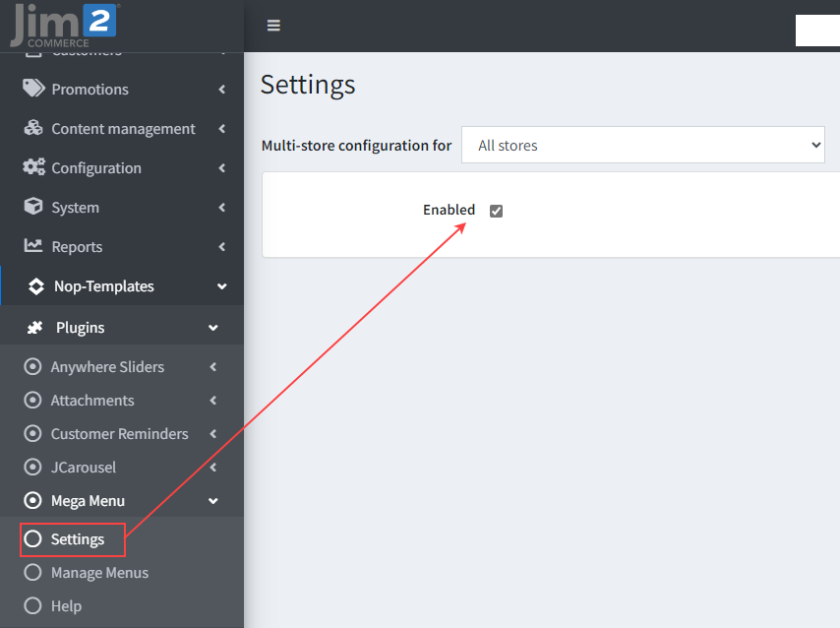The width and height of the screenshot is (840, 628).
Task: Click the white box in top bar
Action: point(816,31)
